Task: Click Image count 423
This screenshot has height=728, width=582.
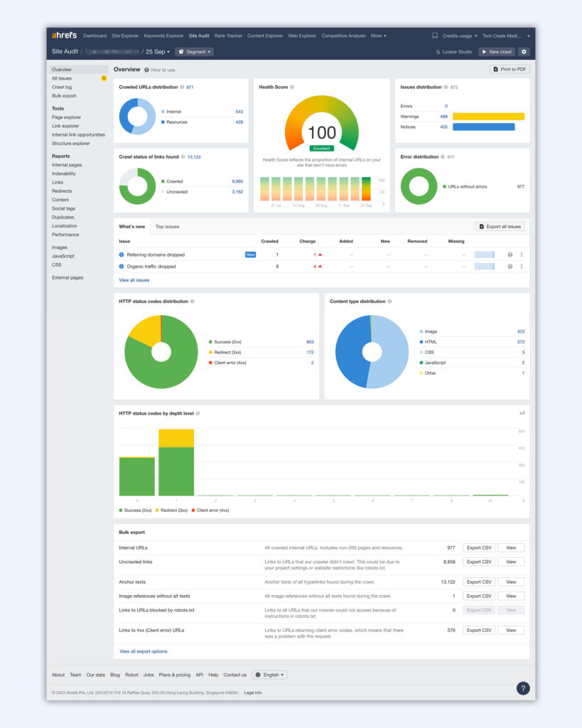Action: point(521,331)
